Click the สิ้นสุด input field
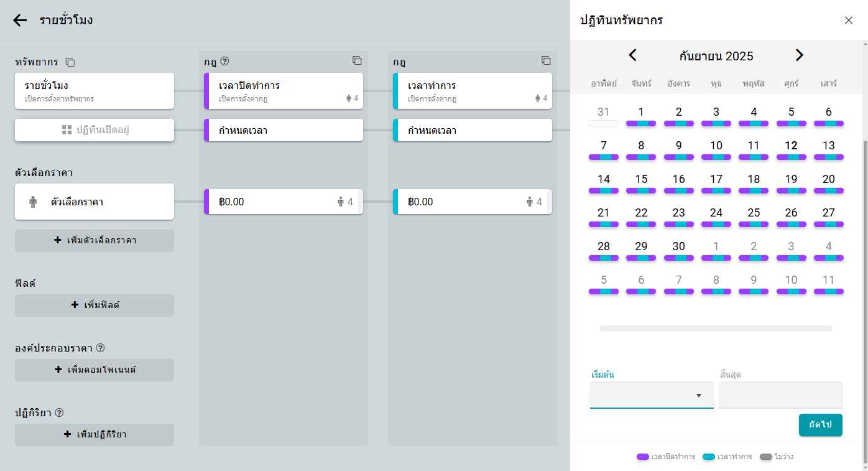This screenshot has height=471, width=868. (780, 395)
